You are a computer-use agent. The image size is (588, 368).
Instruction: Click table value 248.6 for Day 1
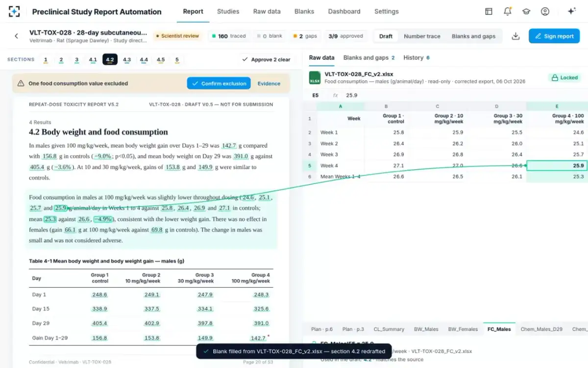pyautogui.click(x=99, y=295)
